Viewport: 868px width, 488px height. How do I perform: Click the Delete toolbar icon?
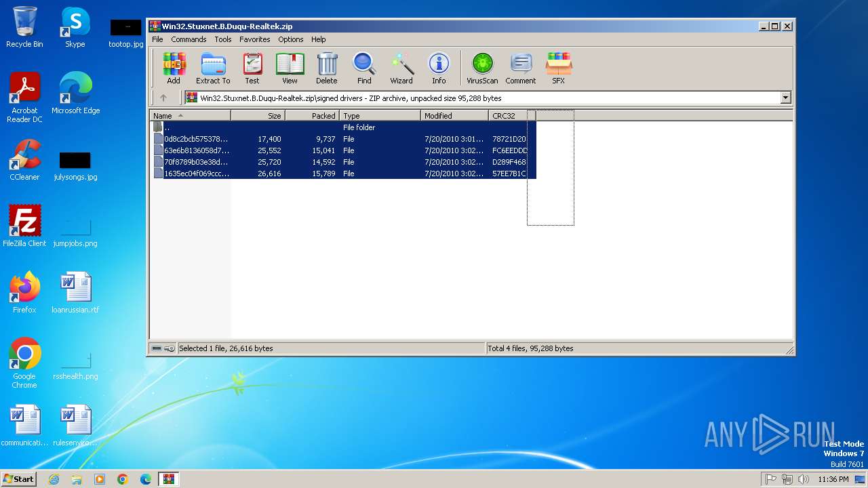click(326, 68)
